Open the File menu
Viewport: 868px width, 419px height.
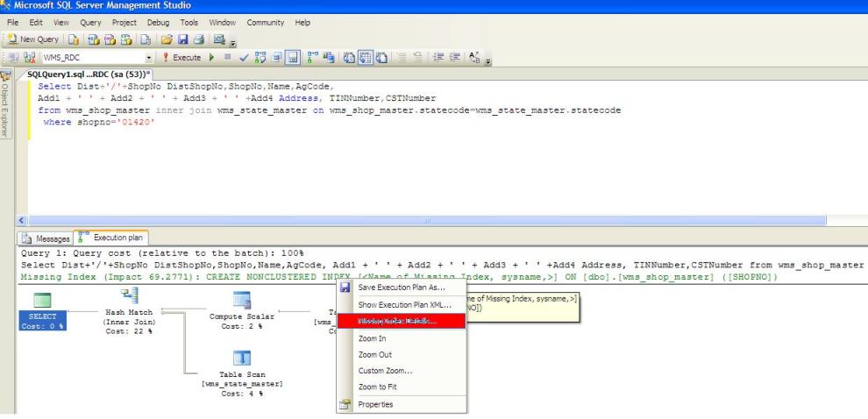[x=13, y=23]
